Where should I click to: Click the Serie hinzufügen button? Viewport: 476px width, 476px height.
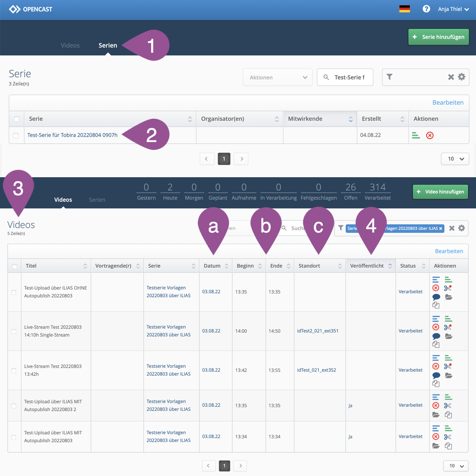pos(438,37)
